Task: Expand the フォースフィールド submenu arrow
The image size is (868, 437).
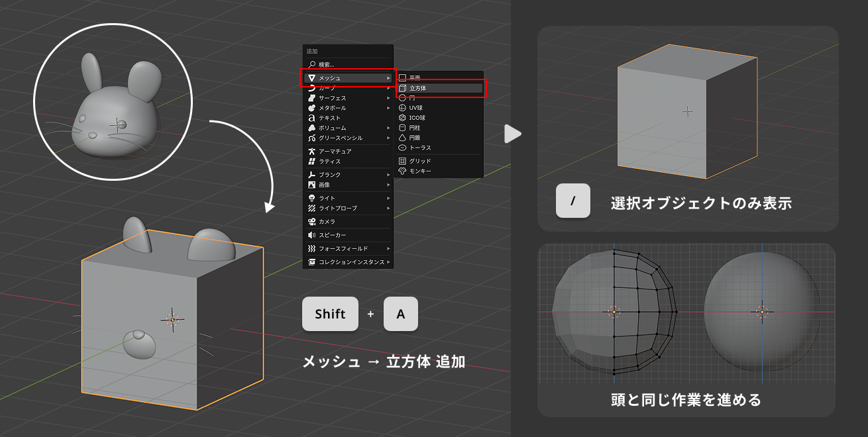Action: point(389,249)
